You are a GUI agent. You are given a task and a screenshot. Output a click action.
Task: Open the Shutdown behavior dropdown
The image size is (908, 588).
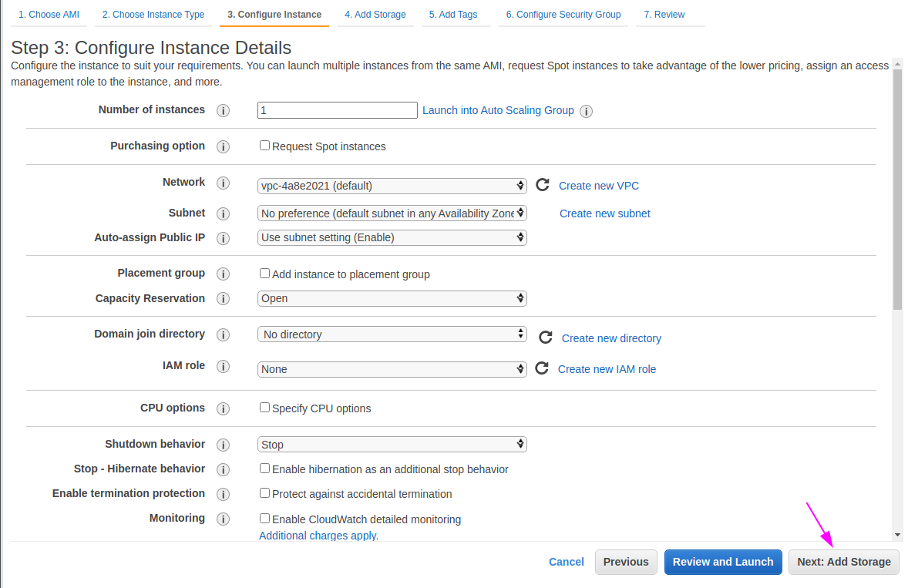(x=392, y=445)
